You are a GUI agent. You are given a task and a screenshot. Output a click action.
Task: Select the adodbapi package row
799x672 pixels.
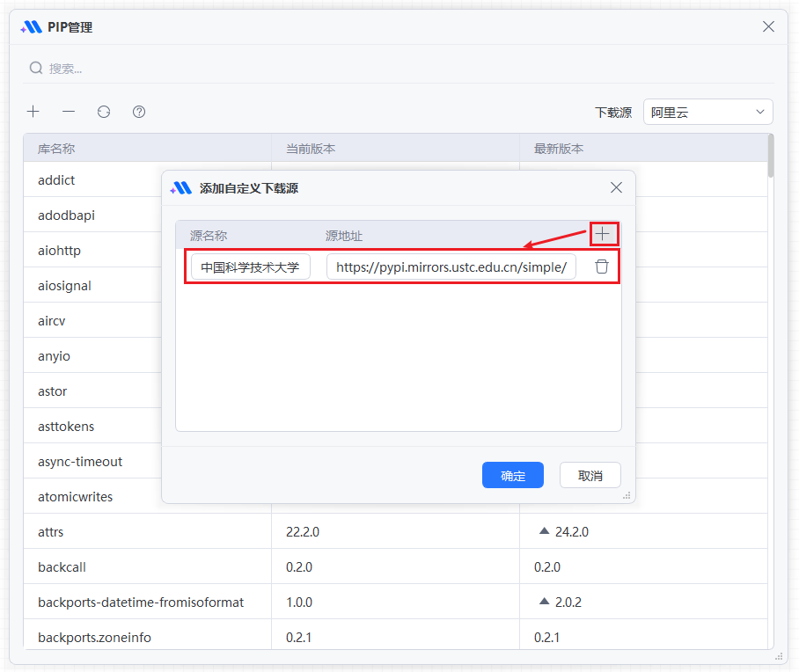[92, 215]
